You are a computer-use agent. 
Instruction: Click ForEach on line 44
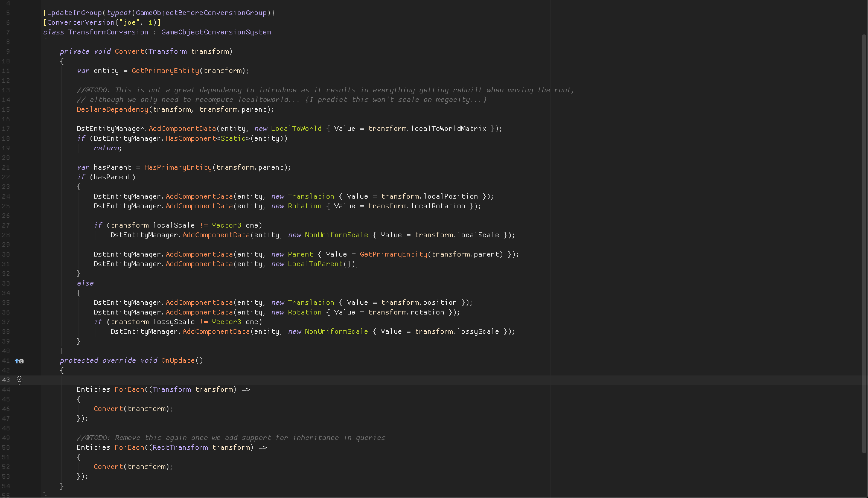pyautogui.click(x=129, y=390)
